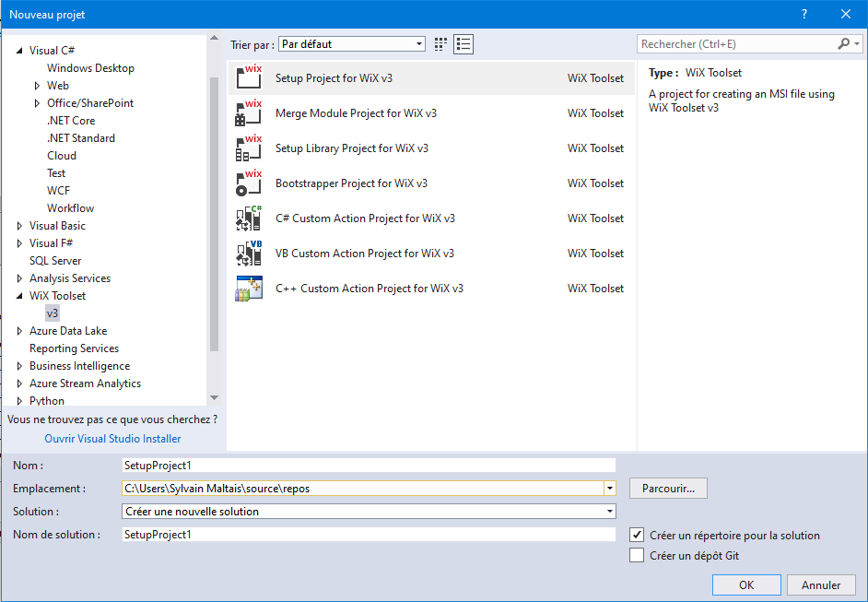
Task: Open the Ouvrir Visual Studio Installer link
Action: [112, 439]
